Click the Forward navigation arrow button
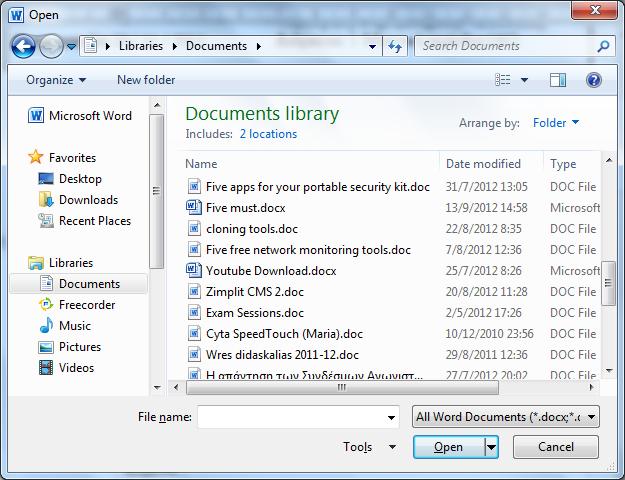Viewport: 625px width, 480px height. [51, 47]
